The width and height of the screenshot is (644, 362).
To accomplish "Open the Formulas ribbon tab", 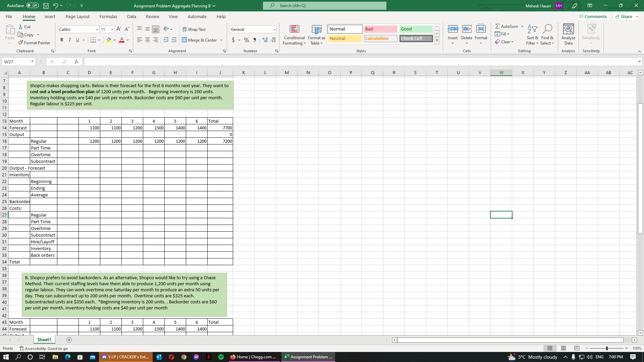I will [x=108, y=16].
